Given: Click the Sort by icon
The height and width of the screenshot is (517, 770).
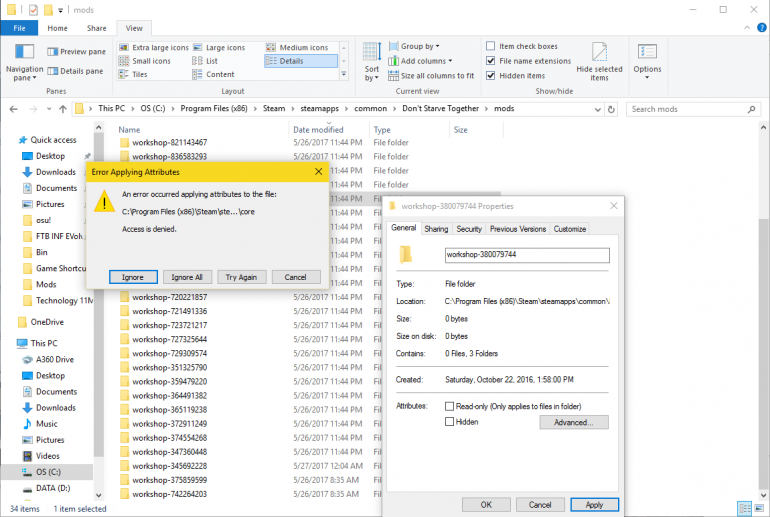Looking at the screenshot, I should (x=372, y=54).
